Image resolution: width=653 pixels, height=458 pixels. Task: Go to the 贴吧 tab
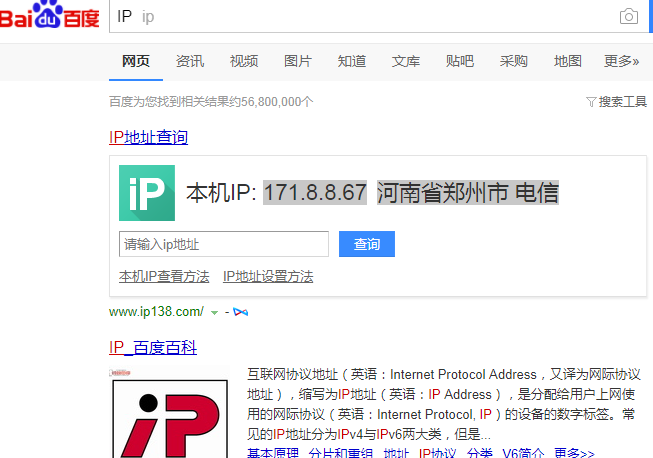point(460,61)
